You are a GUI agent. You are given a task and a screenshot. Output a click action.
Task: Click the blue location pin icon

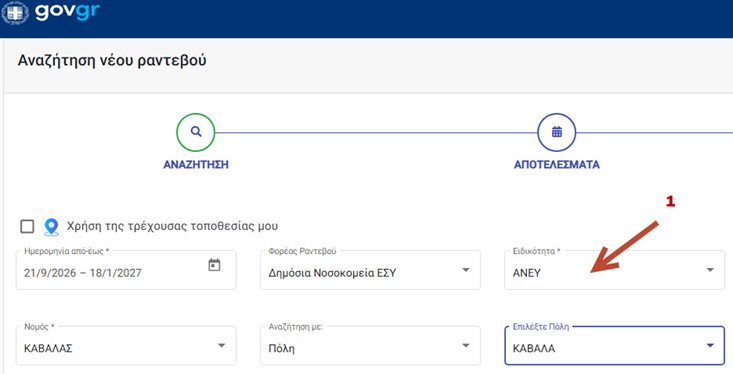tap(51, 227)
